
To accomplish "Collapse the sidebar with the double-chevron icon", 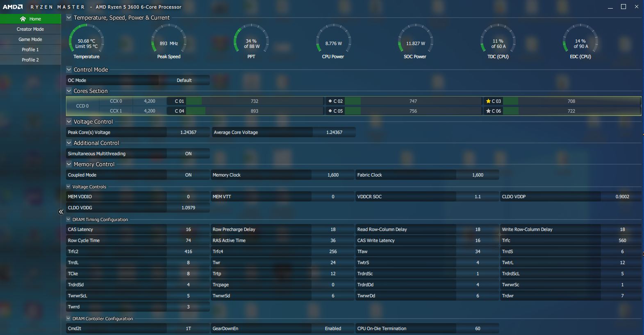I will (61, 212).
